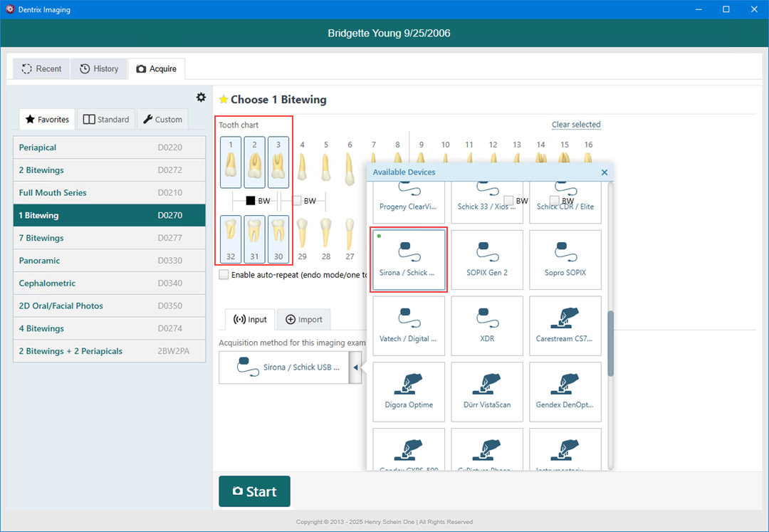Screen dimensions: 769x532
Task: Select the SOPIX Gen 2 device
Action: (487, 259)
